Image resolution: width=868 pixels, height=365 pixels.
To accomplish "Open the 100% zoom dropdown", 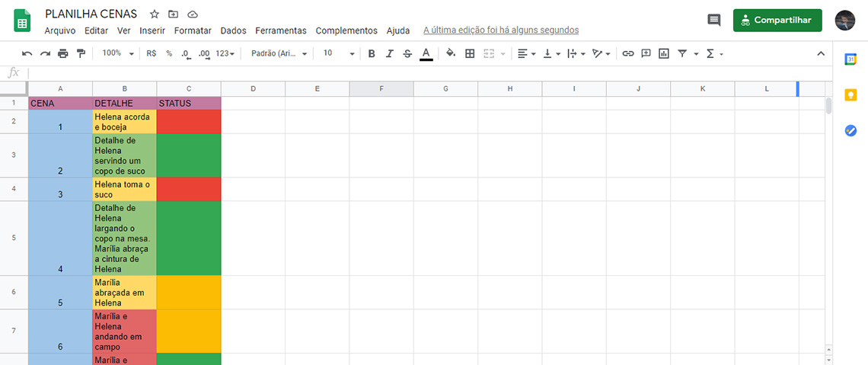I will tap(118, 53).
